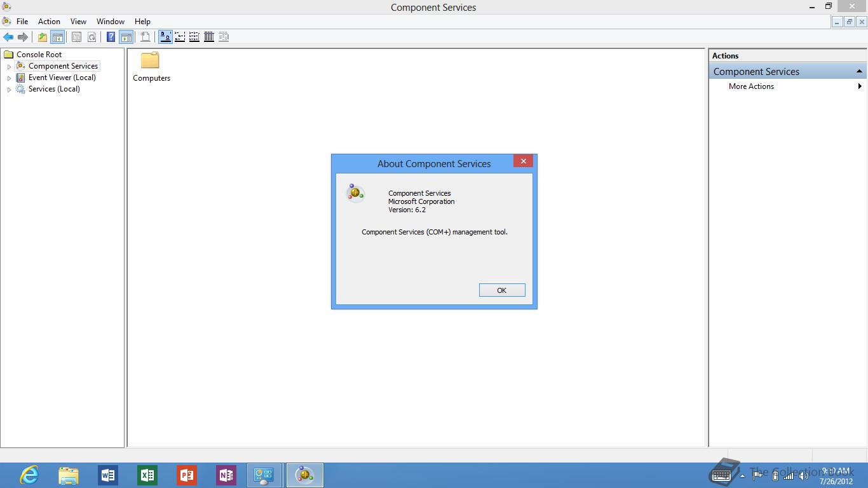This screenshot has width=868, height=488.
Task: Expand the Event Viewer (Local) node
Action: tap(9, 78)
